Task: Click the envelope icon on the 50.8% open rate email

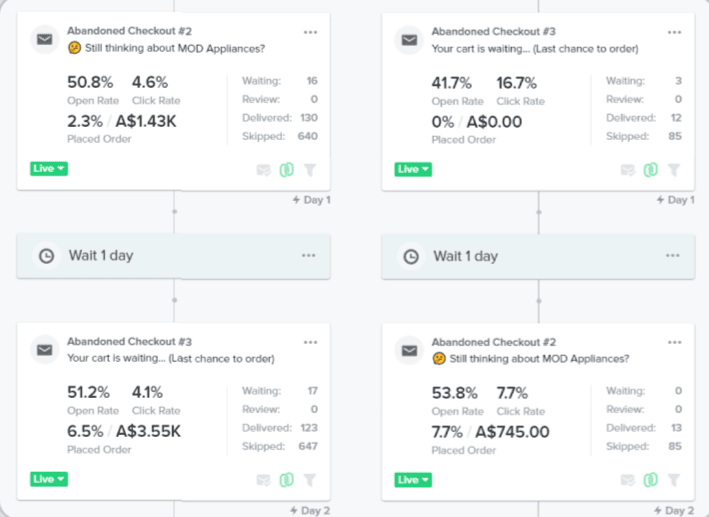Action: [44, 40]
